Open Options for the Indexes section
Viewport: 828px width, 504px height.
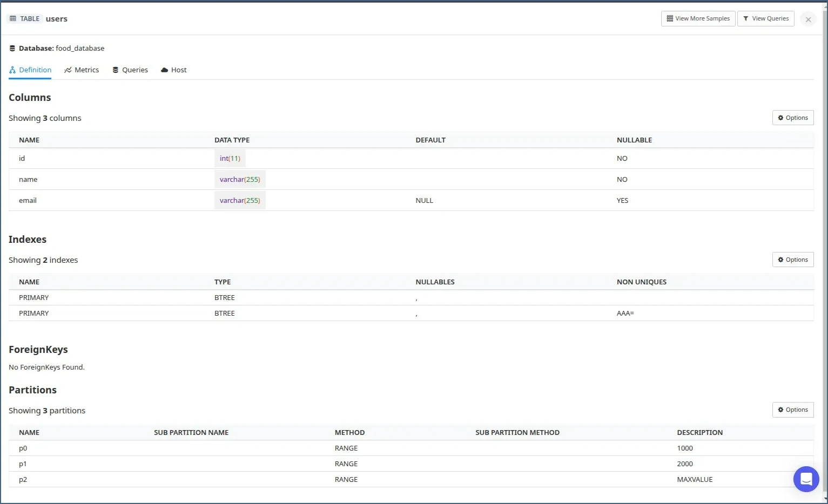(792, 260)
